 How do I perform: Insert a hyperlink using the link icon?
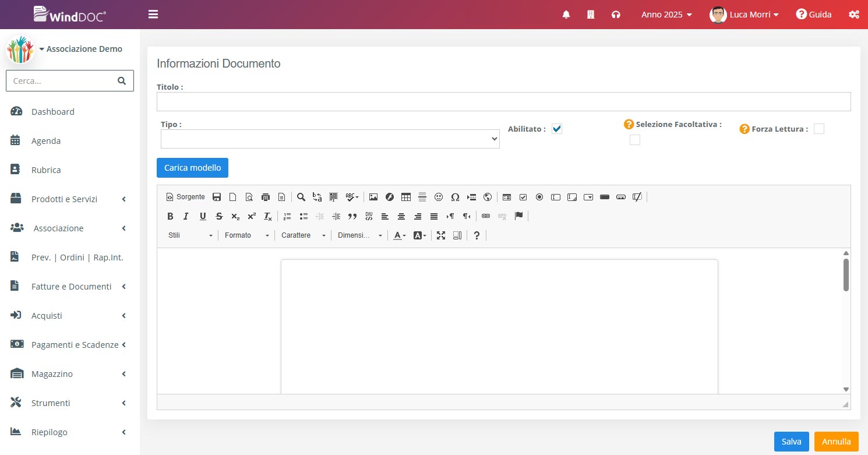(485, 216)
